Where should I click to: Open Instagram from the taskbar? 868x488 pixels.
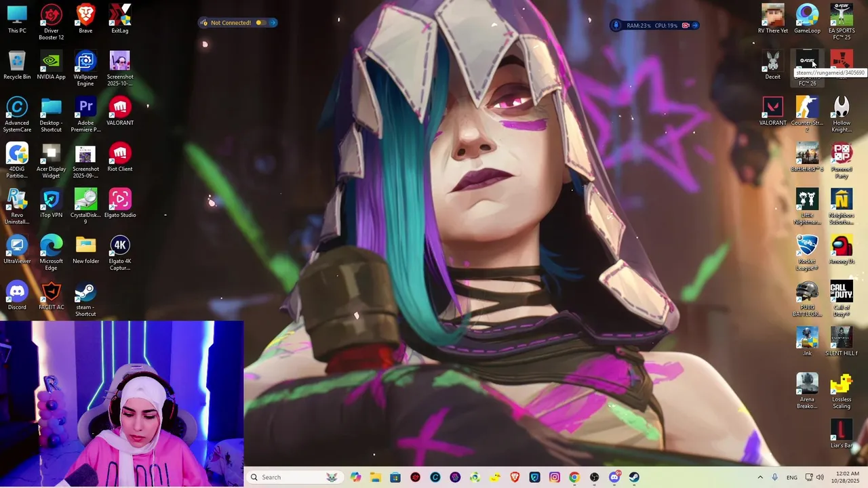click(x=555, y=477)
